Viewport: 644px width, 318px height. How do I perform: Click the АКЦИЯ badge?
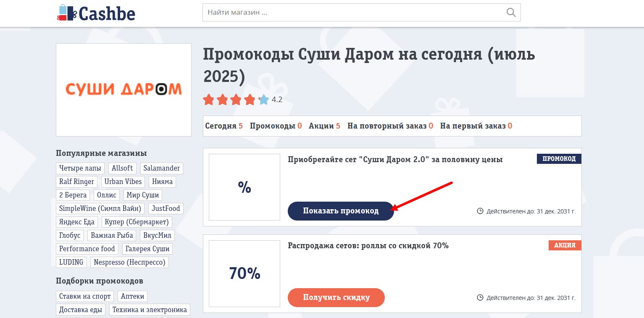point(565,245)
